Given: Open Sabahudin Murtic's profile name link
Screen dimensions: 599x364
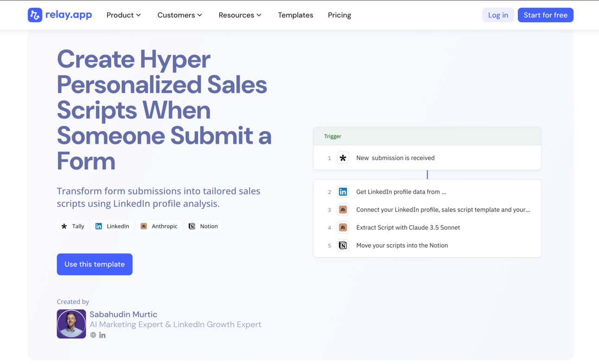Looking at the screenshot, I should click(123, 314).
